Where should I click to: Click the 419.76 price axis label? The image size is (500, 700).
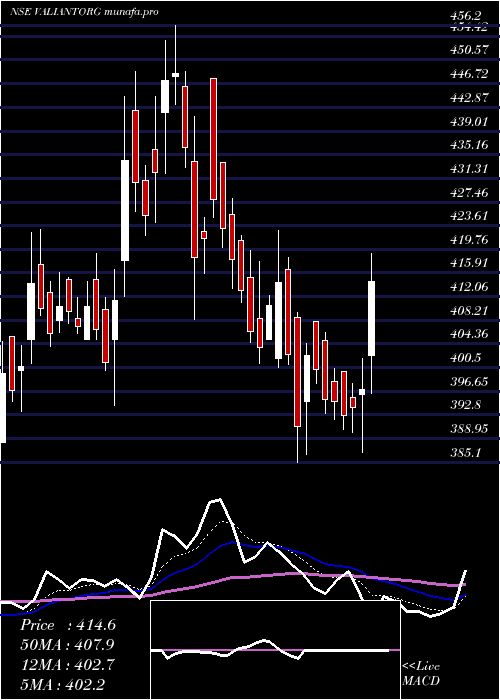click(468, 240)
